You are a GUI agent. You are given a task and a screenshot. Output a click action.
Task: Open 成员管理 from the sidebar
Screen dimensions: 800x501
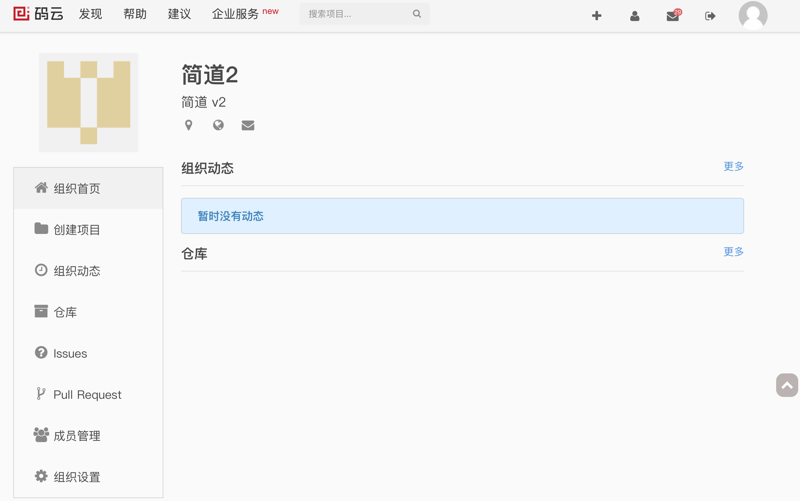(88, 436)
